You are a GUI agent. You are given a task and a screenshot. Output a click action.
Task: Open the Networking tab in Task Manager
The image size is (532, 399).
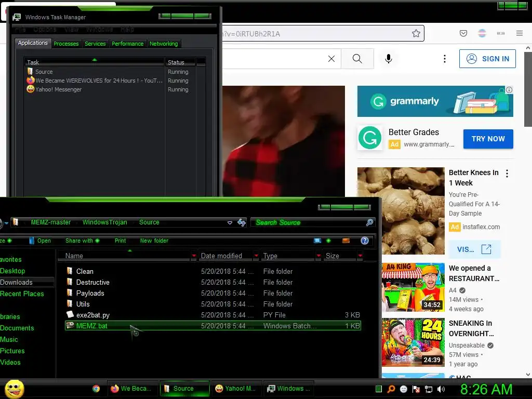pos(164,44)
